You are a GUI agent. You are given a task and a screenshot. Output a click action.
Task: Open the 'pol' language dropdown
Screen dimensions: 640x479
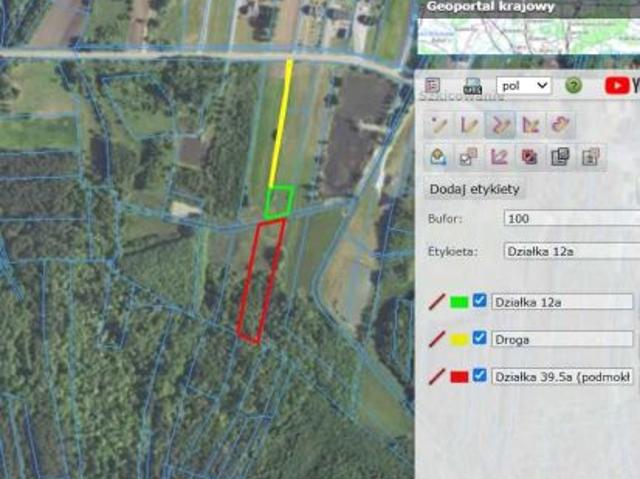(524, 86)
